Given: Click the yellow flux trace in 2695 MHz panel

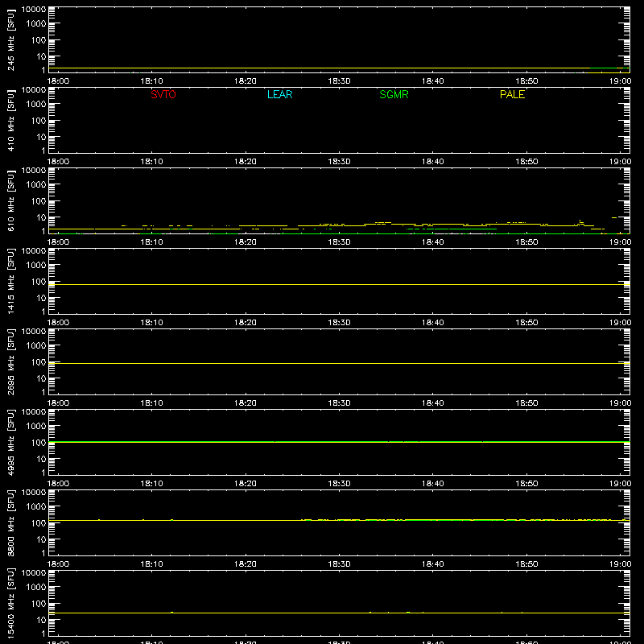Looking at the screenshot, I should click(x=339, y=364).
